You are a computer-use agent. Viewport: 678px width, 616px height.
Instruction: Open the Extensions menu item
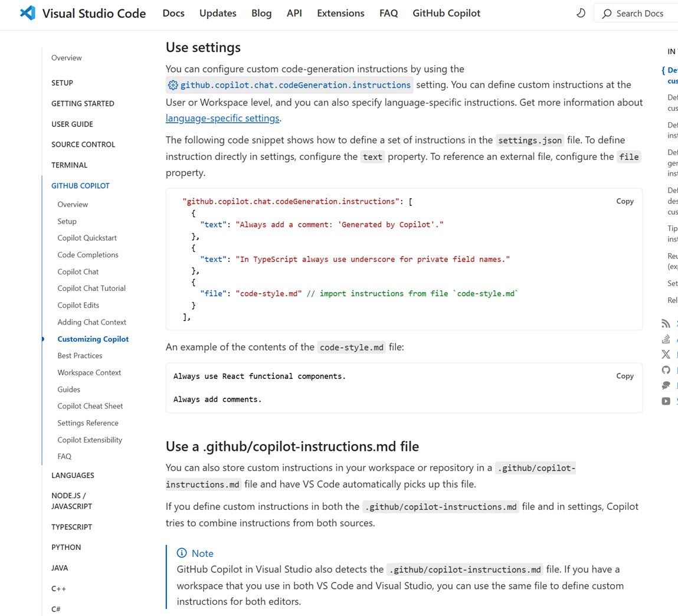(340, 13)
